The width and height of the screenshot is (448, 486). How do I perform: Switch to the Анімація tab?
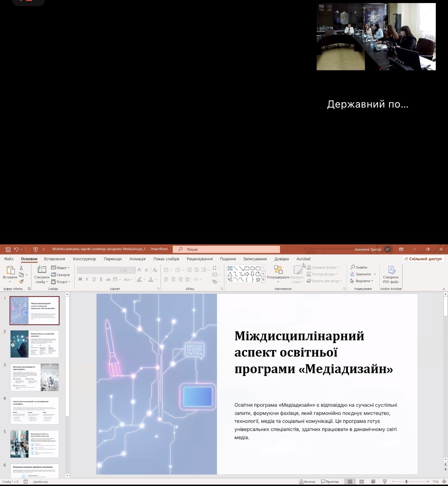137,259
